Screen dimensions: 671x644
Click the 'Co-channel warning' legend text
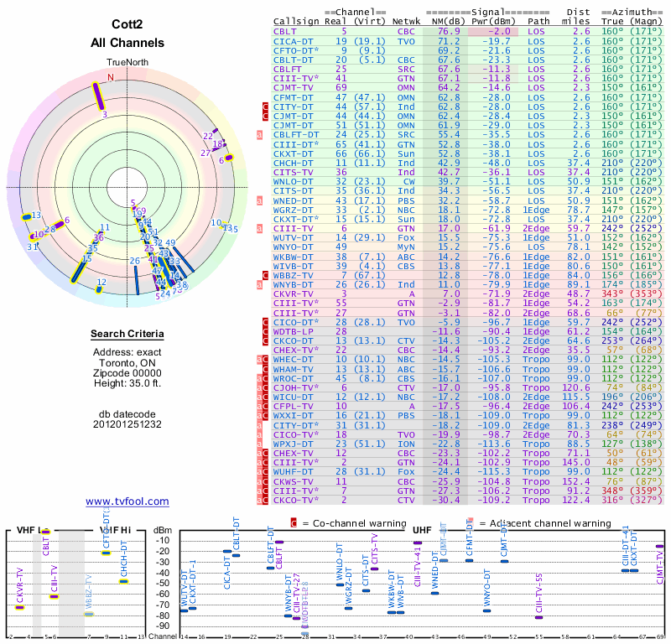(360, 523)
